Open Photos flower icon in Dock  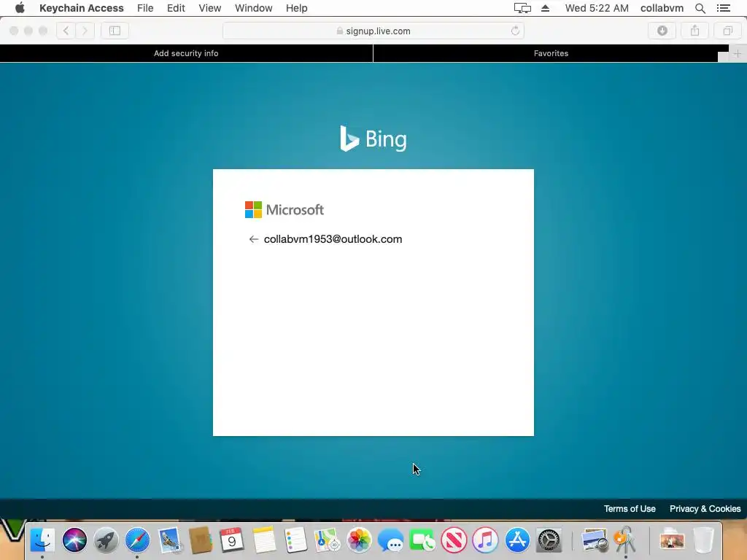click(359, 540)
